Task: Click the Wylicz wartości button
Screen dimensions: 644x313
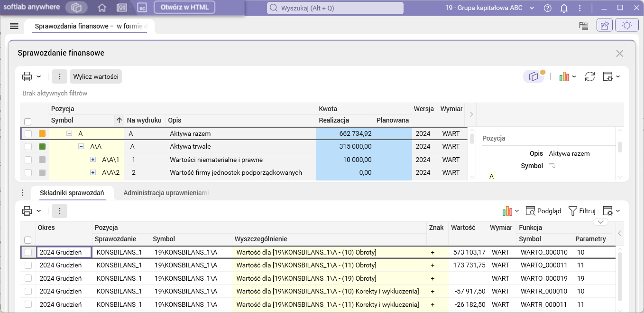Action: (96, 76)
